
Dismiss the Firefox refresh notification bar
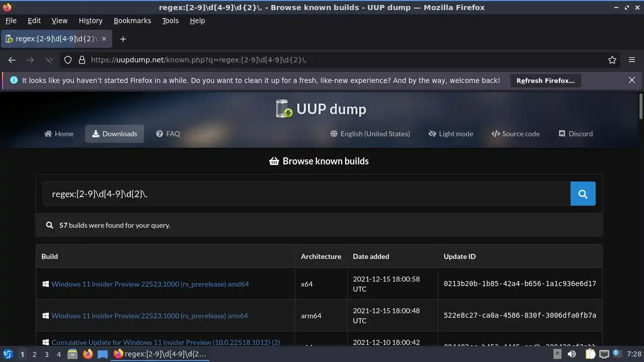pyautogui.click(x=632, y=80)
